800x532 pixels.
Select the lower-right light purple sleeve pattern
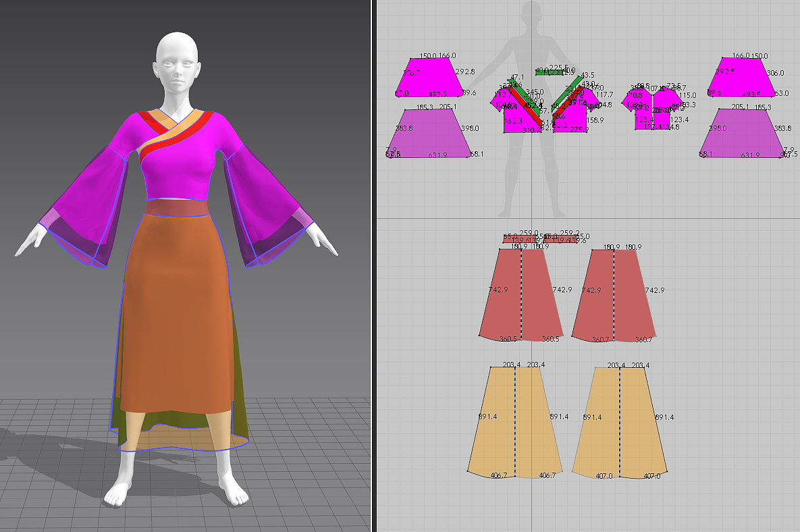(x=741, y=134)
